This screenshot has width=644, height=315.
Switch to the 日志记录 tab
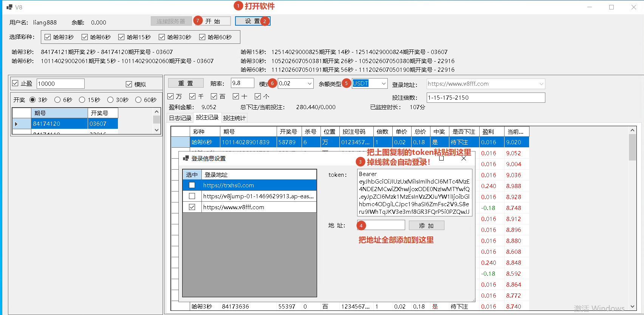pos(180,118)
